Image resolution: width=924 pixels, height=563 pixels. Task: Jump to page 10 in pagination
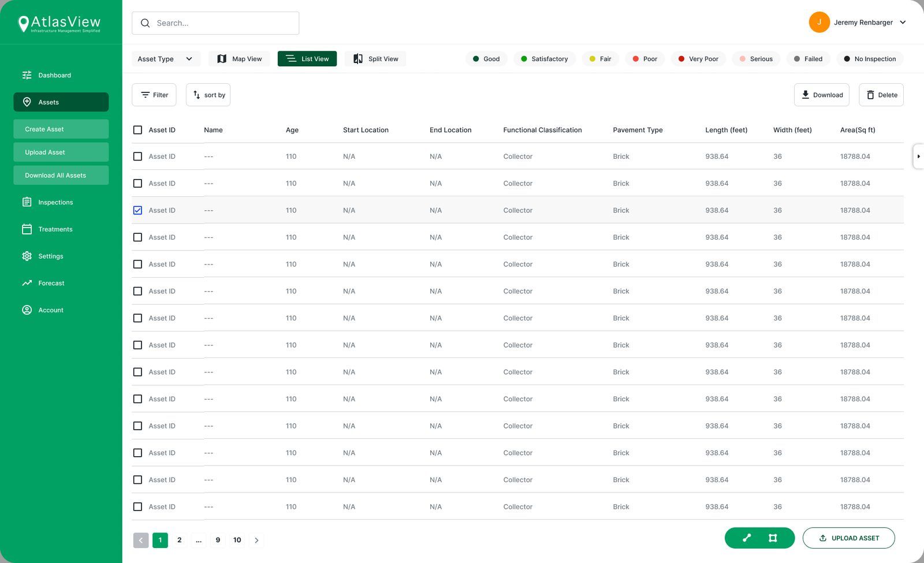(x=237, y=540)
